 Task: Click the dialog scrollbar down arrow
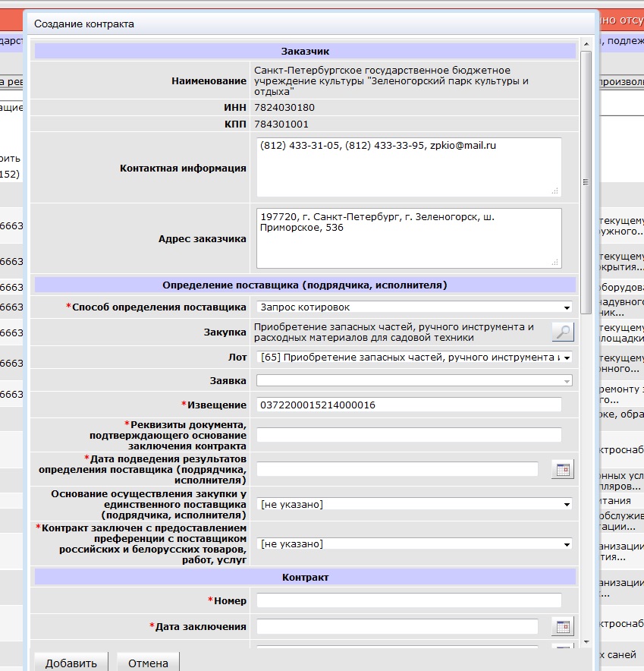pyautogui.click(x=586, y=642)
